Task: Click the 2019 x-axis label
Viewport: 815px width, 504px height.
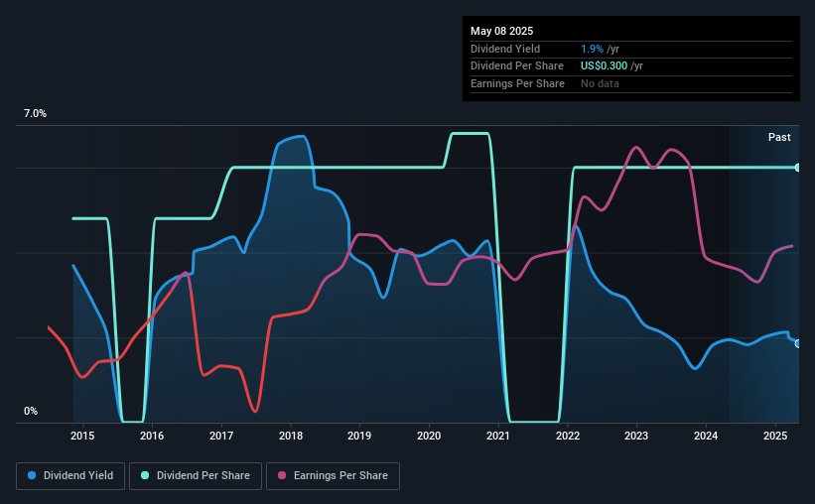Action: pos(359,436)
